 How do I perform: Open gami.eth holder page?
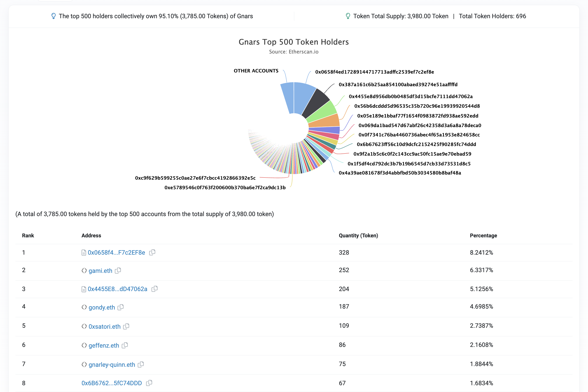coord(100,271)
